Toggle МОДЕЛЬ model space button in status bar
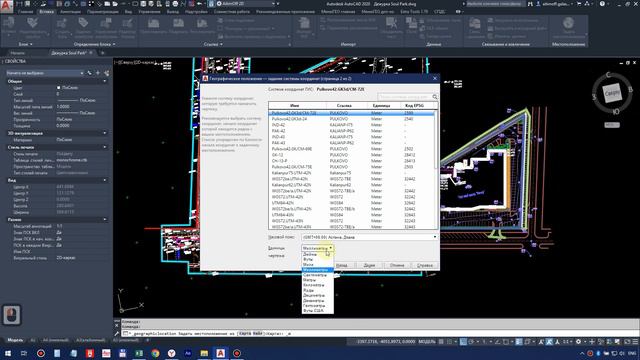 point(427,342)
